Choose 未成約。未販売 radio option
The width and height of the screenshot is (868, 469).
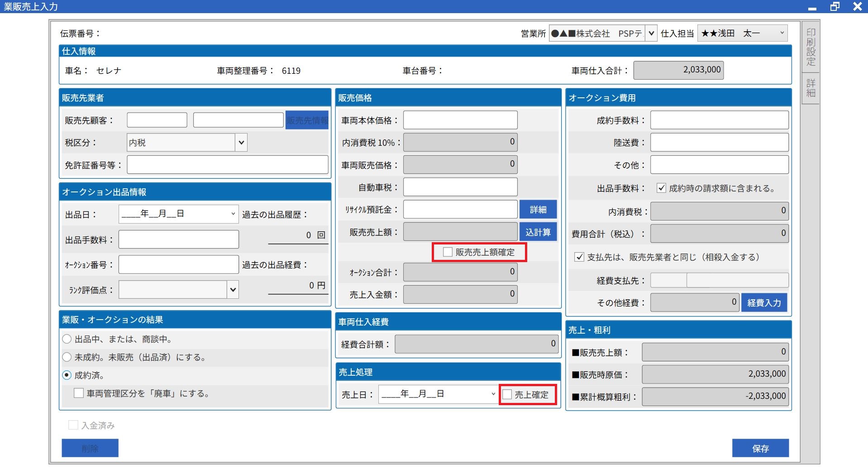(x=67, y=357)
